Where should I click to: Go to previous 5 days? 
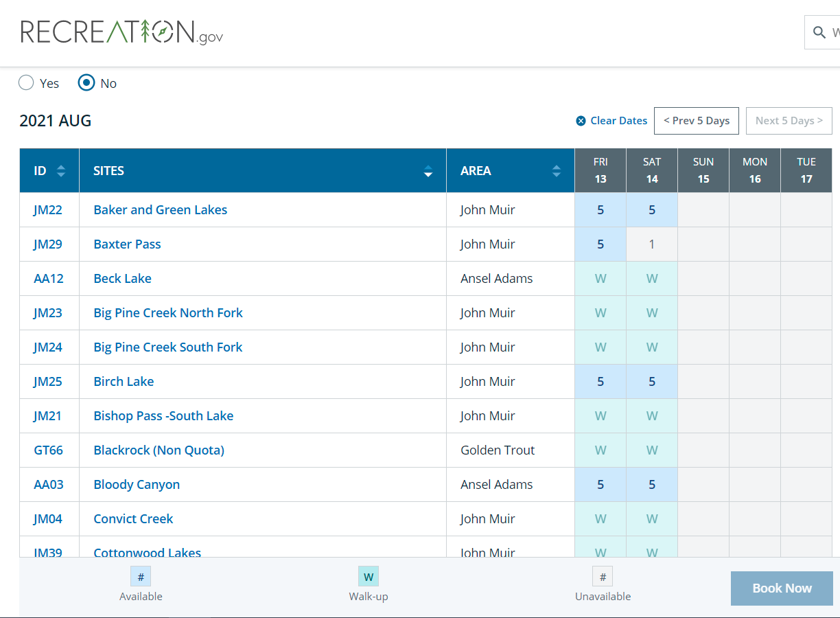click(x=697, y=121)
